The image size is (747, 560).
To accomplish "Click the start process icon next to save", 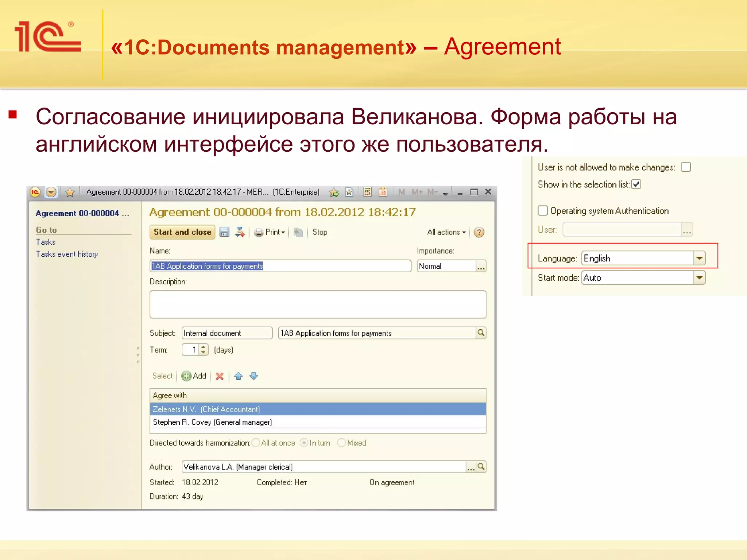I will 240,232.
